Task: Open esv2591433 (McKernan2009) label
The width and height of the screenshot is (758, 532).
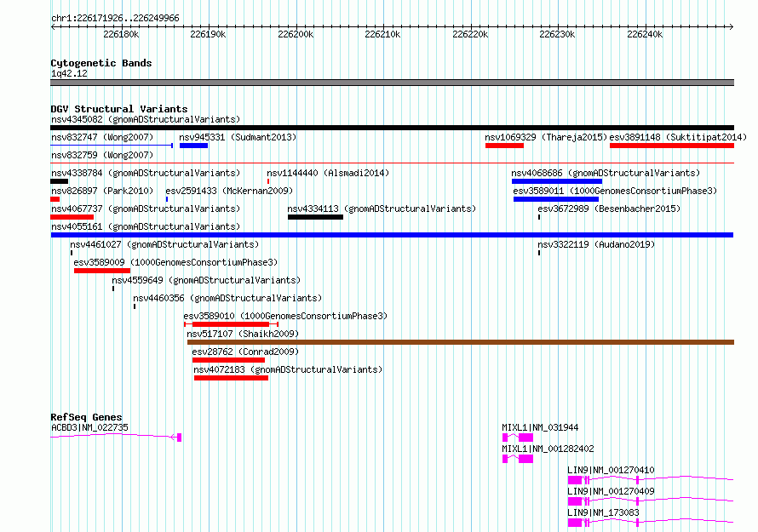Action: coord(229,191)
